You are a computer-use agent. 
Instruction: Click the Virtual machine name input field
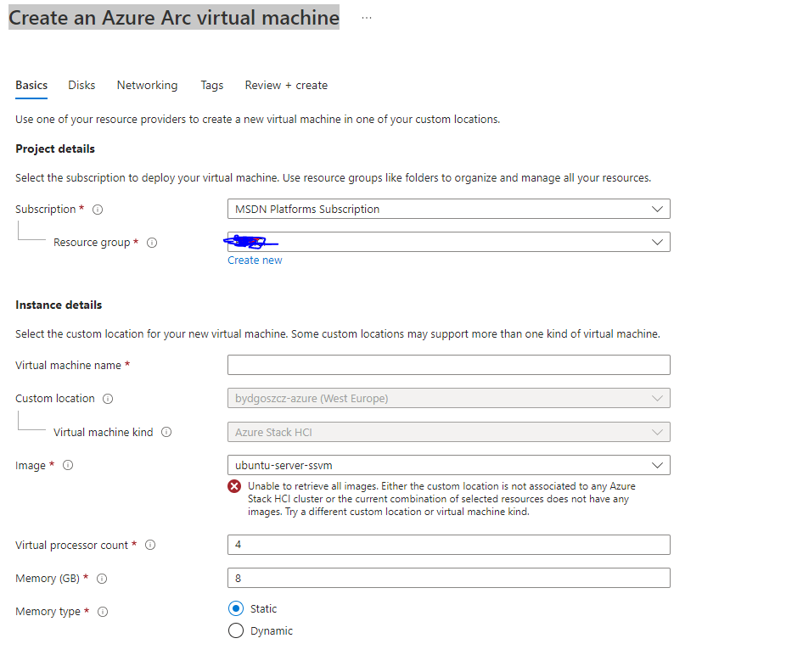pyautogui.click(x=448, y=365)
